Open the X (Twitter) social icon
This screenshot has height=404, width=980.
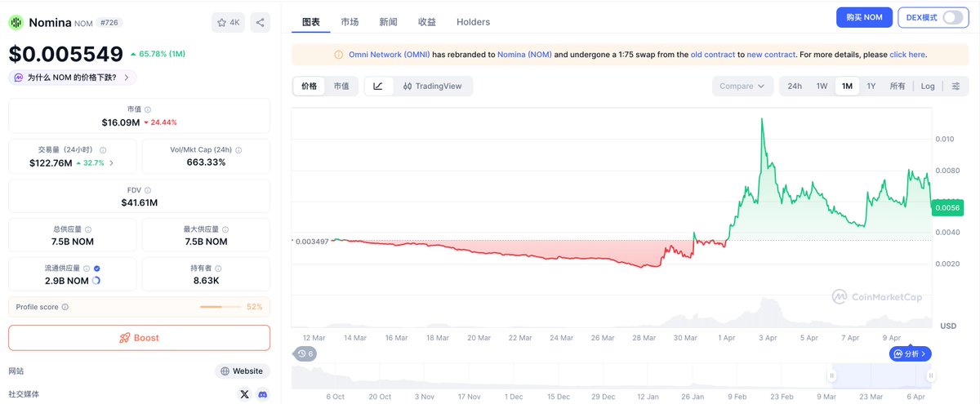point(244,394)
